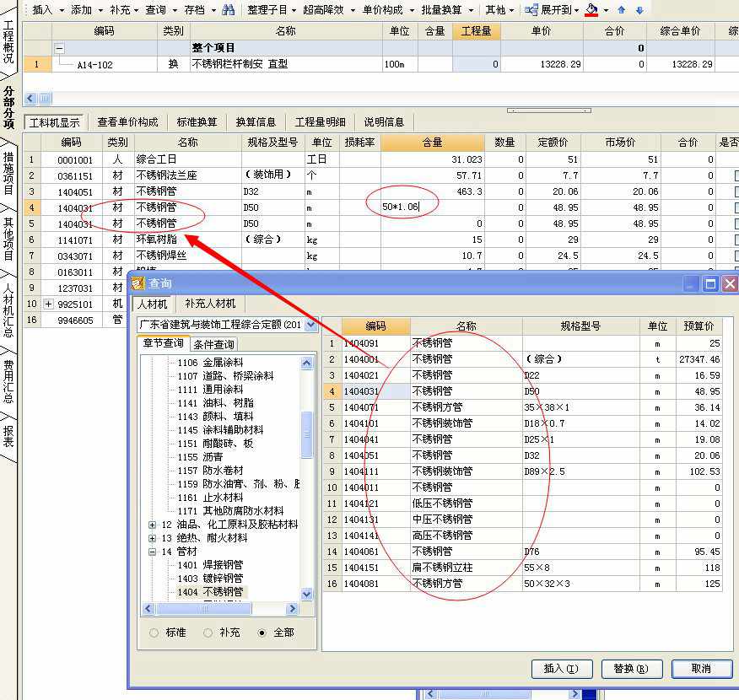739x700 pixels.
Task: Click the blue move-up arrow icon
Action: click(x=621, y=10)
